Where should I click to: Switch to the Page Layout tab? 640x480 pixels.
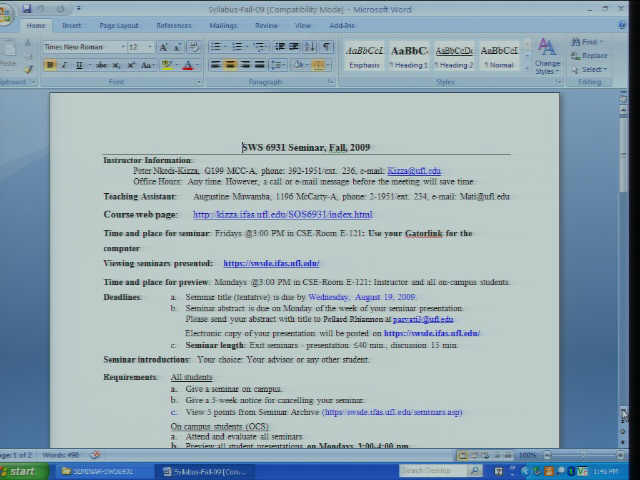(x=119, y=25)
